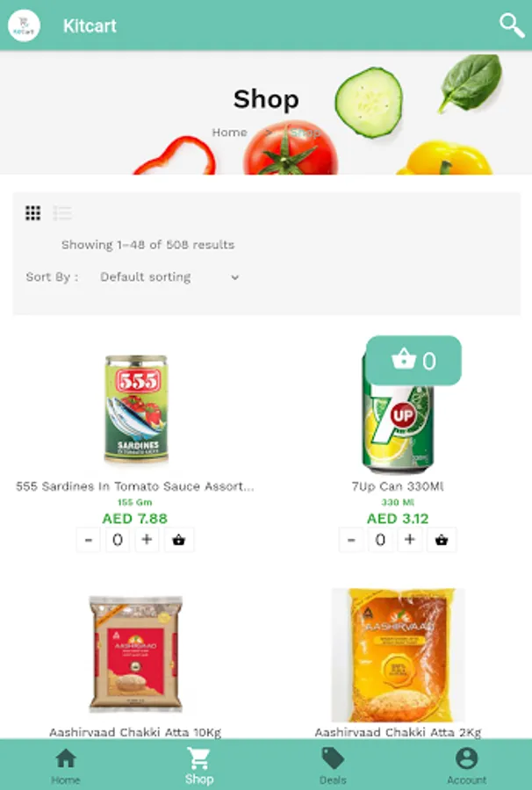Switch to list view layout
This screenshot has height=790, width=532.
pos(62,213)
